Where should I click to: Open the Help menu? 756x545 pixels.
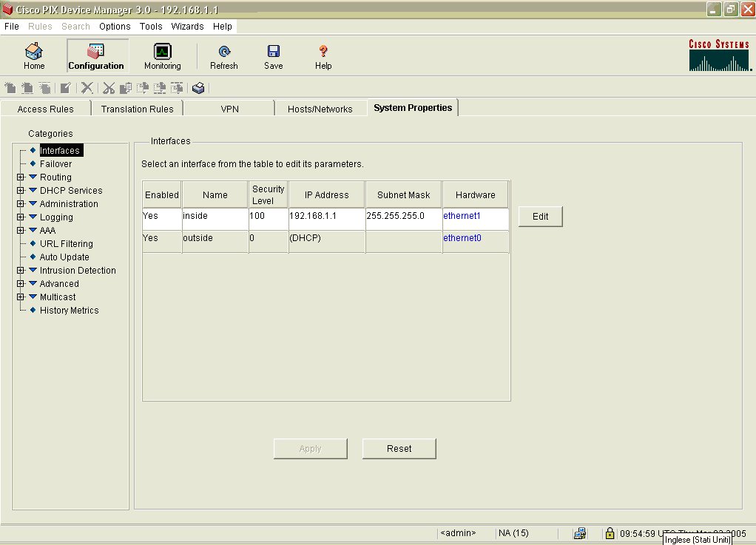(222, 27)
